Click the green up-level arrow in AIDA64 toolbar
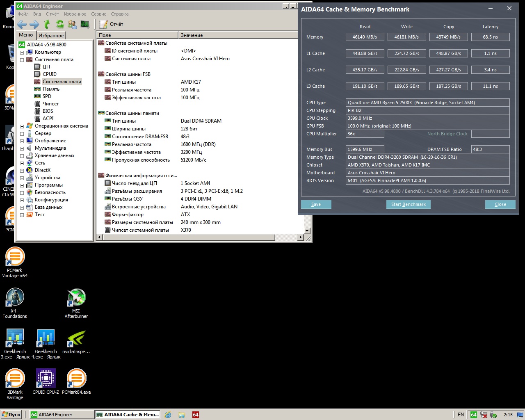 point(47,24)
